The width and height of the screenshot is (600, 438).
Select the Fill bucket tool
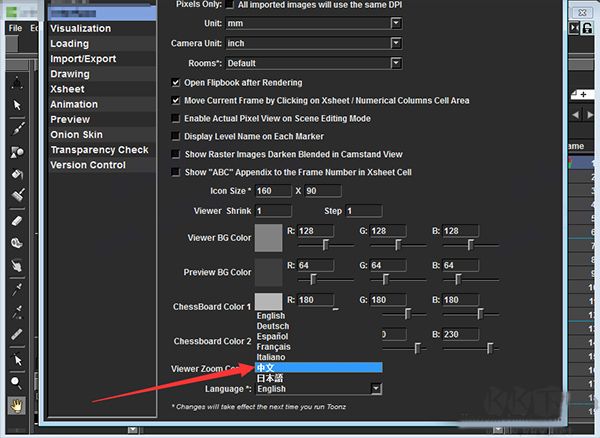(17, 174)
